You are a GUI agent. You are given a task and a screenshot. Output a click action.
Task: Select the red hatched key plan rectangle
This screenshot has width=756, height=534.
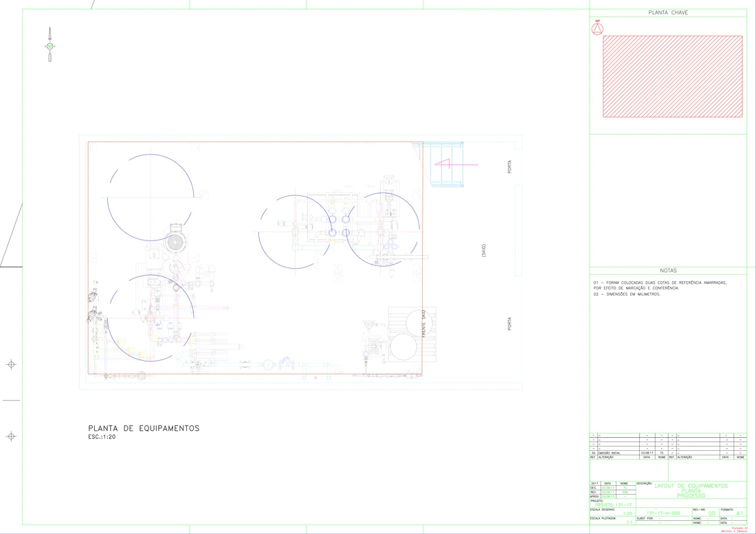(673, 76)
